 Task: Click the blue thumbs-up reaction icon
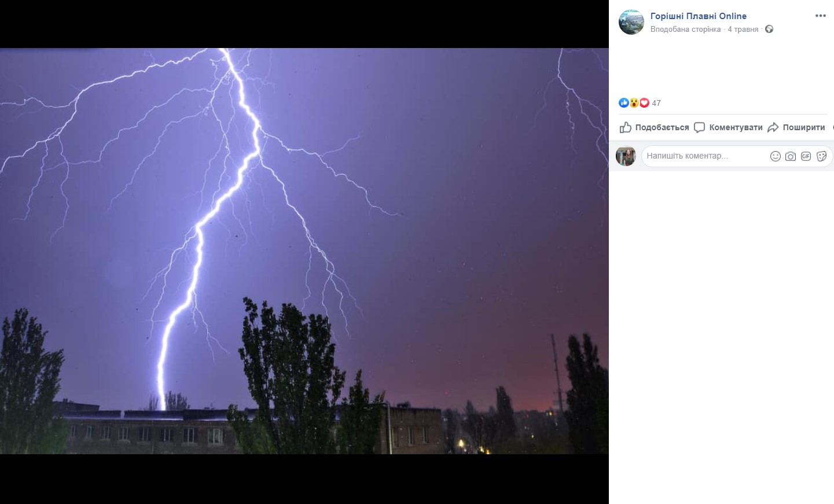coord(623,103)
